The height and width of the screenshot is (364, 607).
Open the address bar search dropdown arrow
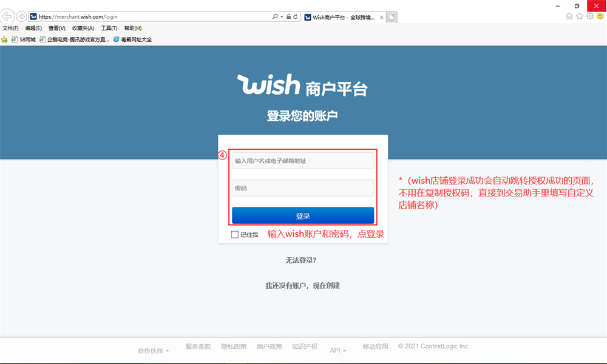[282, 16]
